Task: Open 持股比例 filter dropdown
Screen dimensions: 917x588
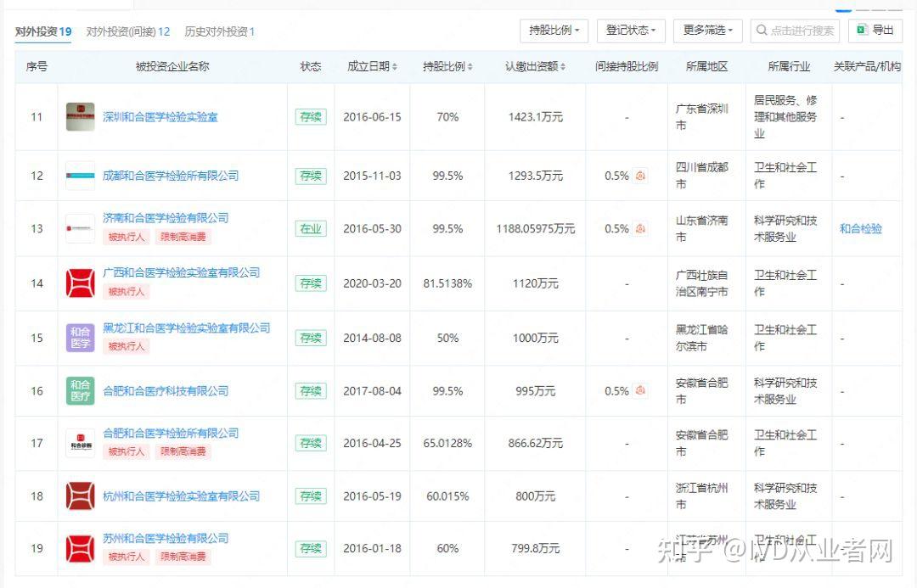Action: point(554,31)
